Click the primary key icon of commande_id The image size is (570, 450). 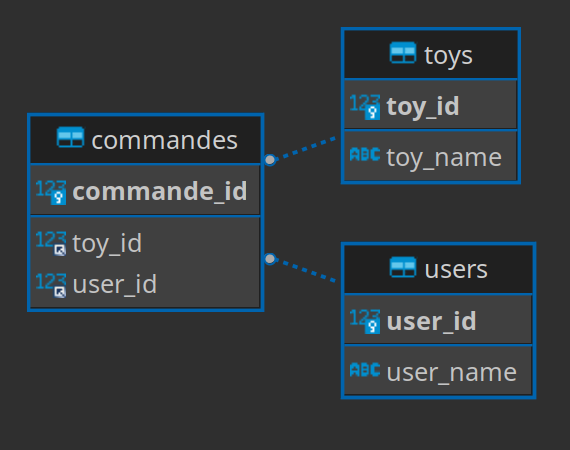click(x=51, y=193)
